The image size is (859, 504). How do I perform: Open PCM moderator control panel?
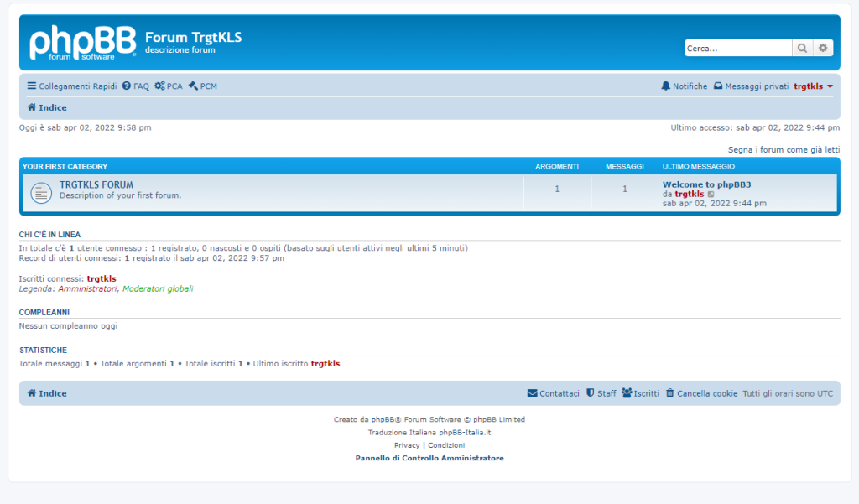(x=202, y=86)
